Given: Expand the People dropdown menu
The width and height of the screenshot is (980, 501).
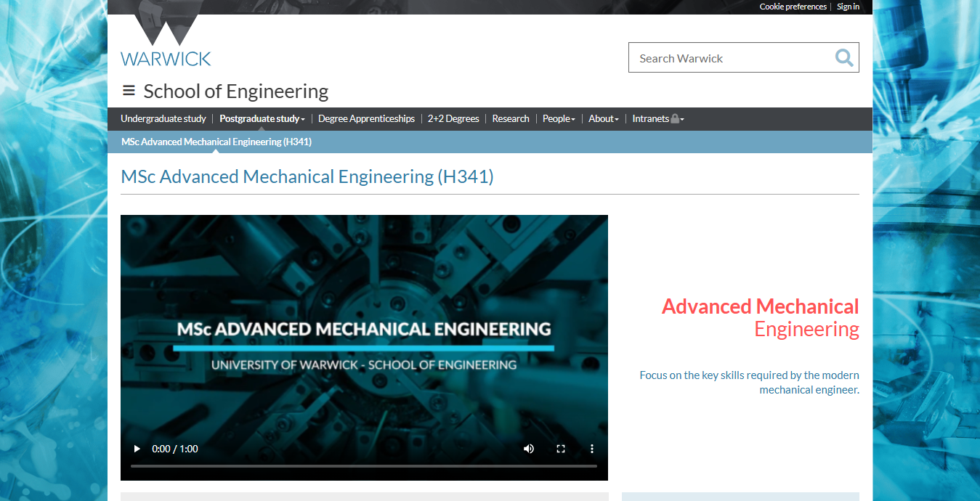Looking at the screenshot, I should [559, 119].
